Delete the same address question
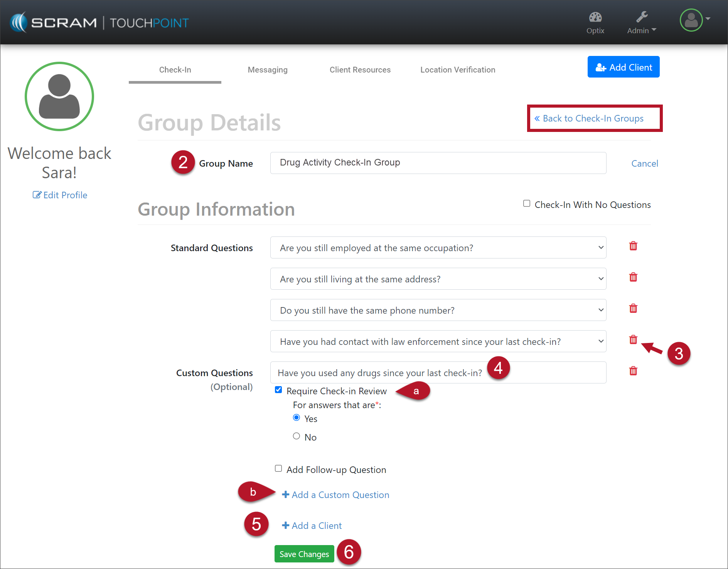This screenshot has height=569, width=728. coord(633,277)
